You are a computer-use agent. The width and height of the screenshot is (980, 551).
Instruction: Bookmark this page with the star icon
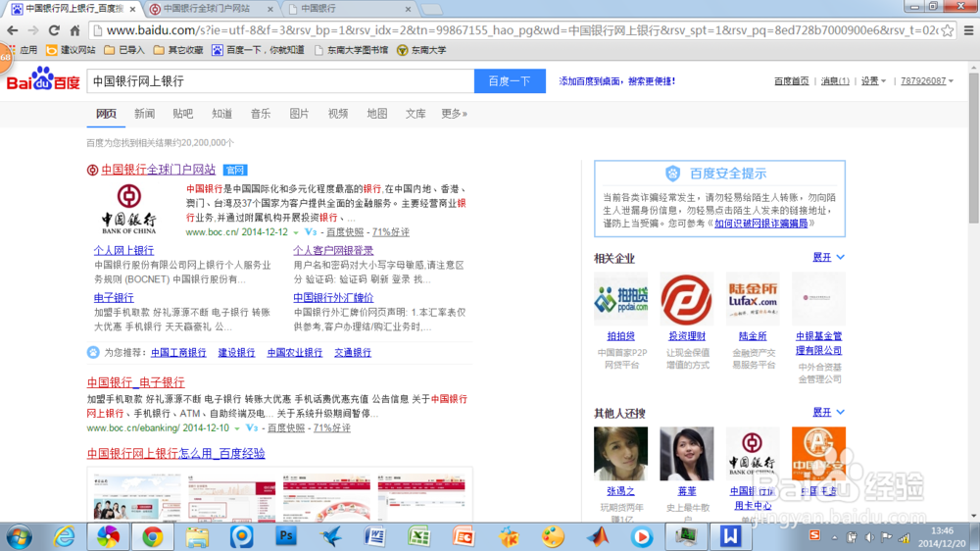[948, 30]
